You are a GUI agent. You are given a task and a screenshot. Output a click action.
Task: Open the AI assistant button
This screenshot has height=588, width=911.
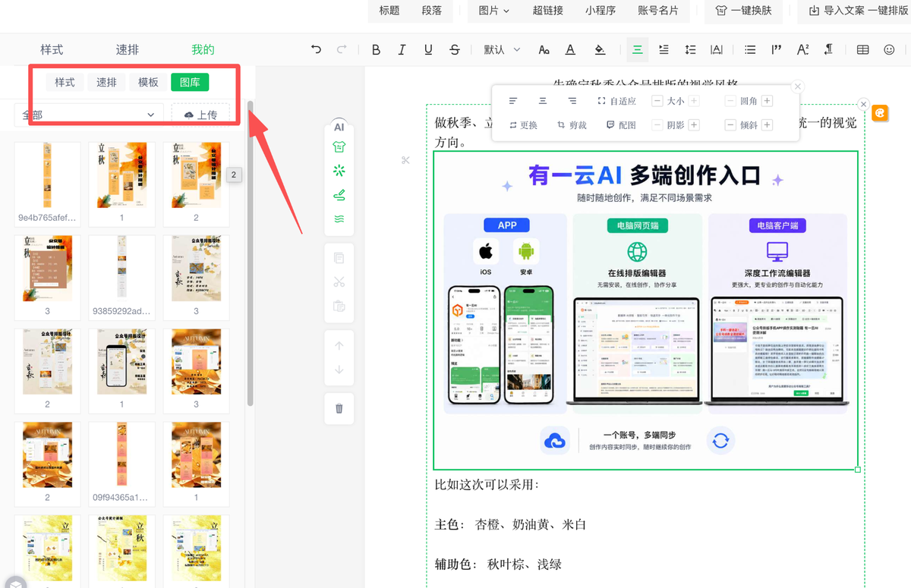pyautogui.click(x=339, y=127)
